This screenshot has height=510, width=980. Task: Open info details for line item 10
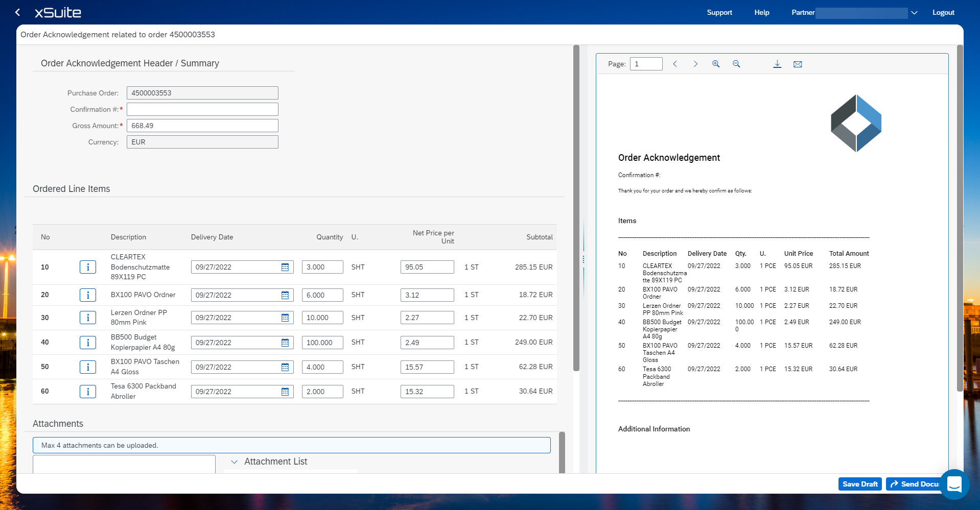pyautogui.click(x=88, y=267)
